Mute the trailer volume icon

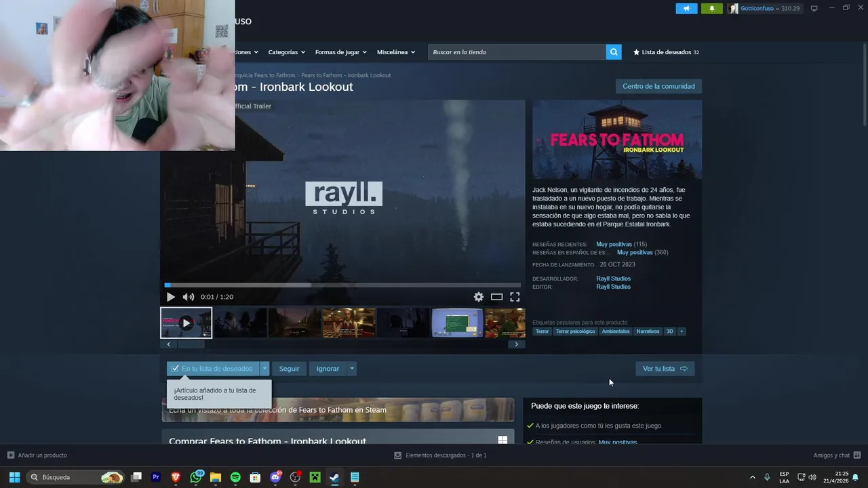coord(189,297)
